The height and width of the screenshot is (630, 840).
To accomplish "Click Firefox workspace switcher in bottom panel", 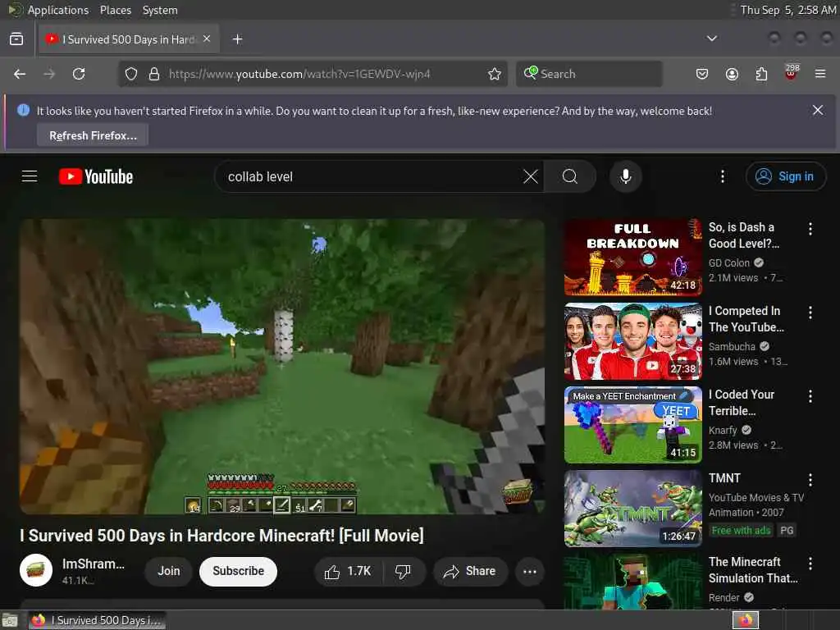I will click(x=745, y=620).
